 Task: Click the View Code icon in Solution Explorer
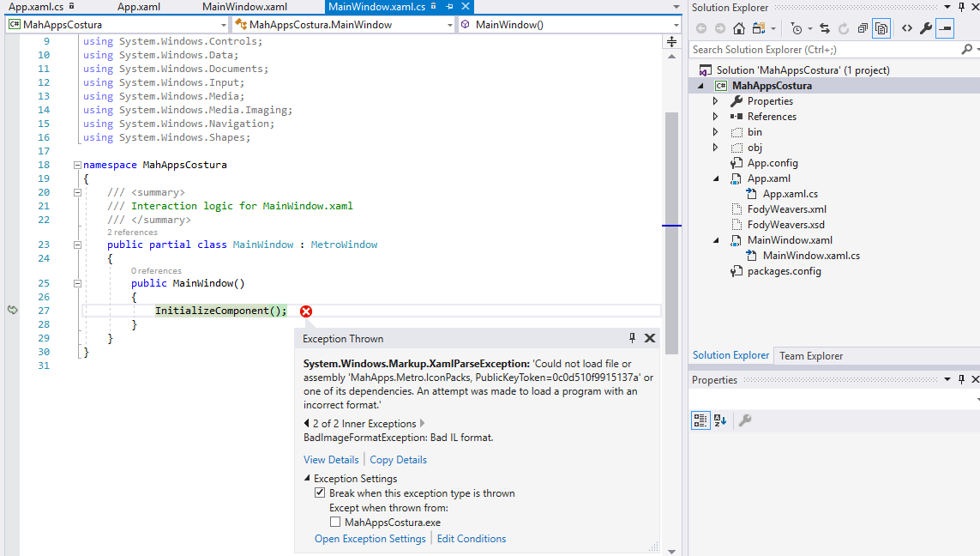click(x=906, y=27)
